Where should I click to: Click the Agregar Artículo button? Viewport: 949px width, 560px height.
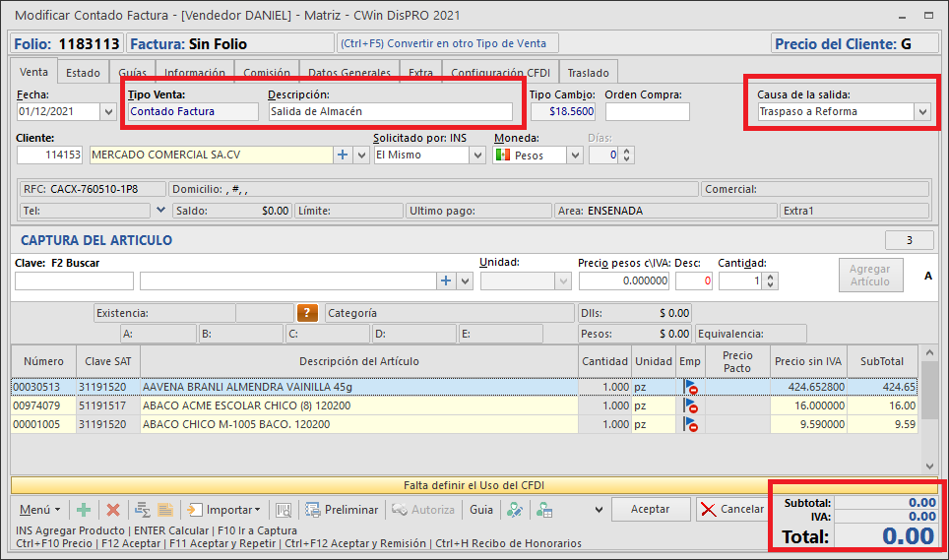pos(870,276)
